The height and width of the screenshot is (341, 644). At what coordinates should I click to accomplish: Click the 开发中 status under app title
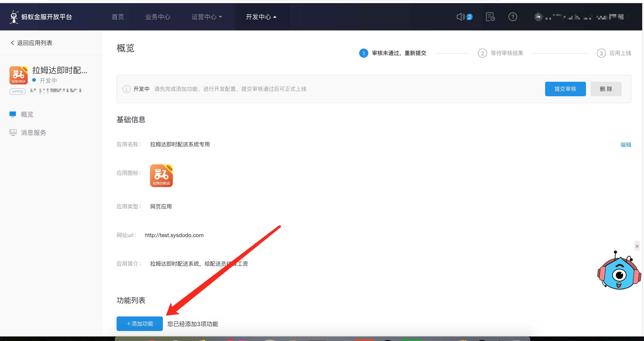pyautogui.click(x=48, y=80)
